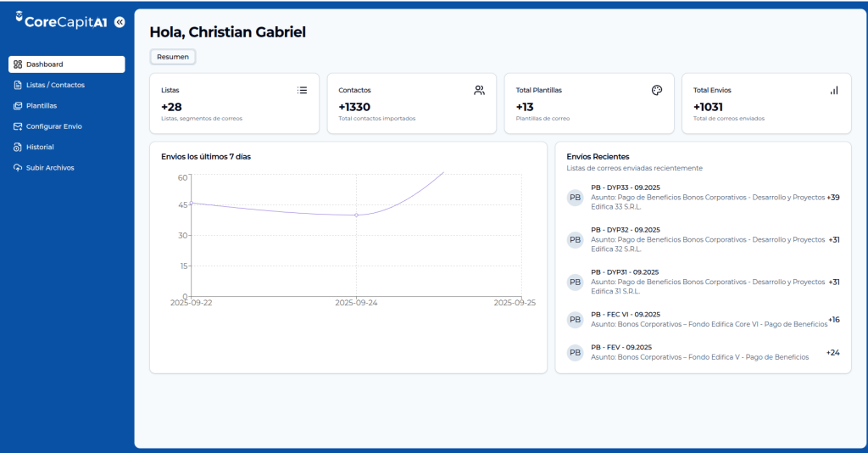Go to Plantillas in the sidebar
Image resolution: width=868 pixels, height=453 pixels.
[x=42, y=106]
